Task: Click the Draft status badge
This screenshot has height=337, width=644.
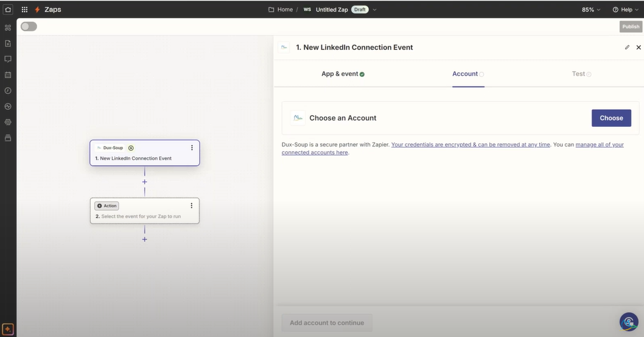Action: coord(360,10)
